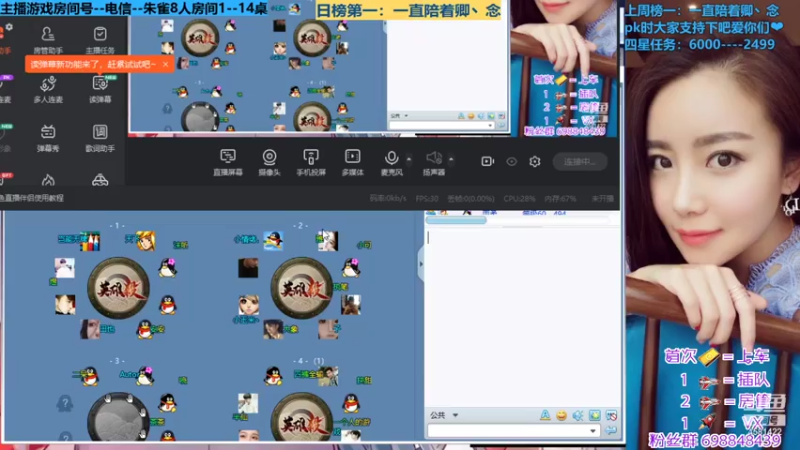Open the 房管助手 room manager assistant
This screenshot has height=450, width=800.
coord(48,40)
